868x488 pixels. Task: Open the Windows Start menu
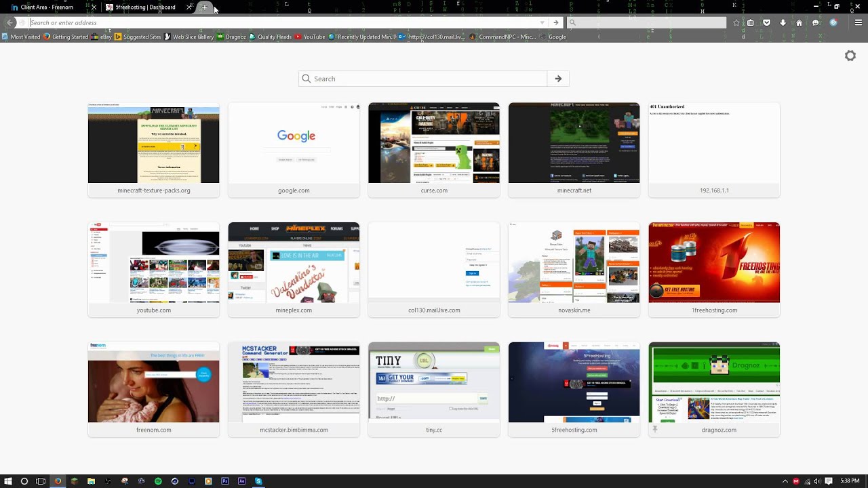[8, 481]
